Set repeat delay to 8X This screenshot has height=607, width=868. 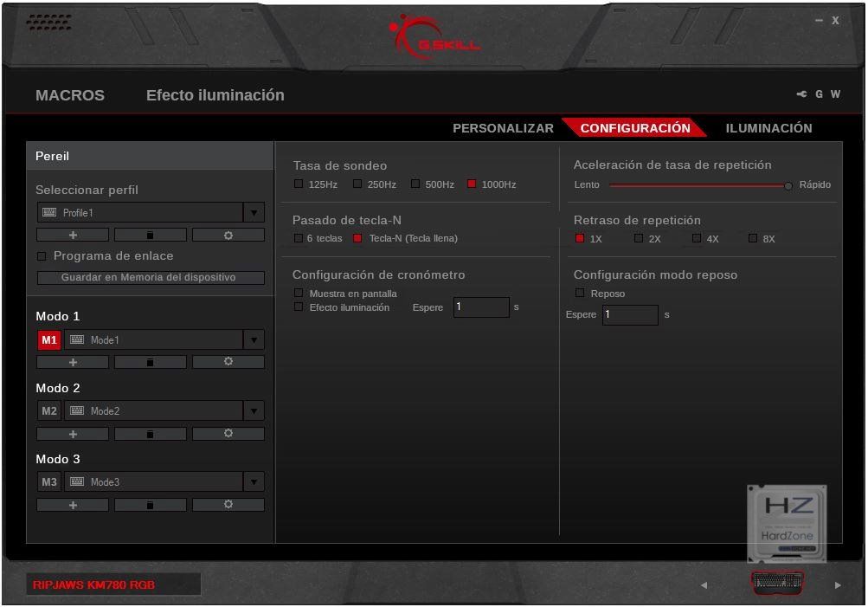(x=753, y=238)
